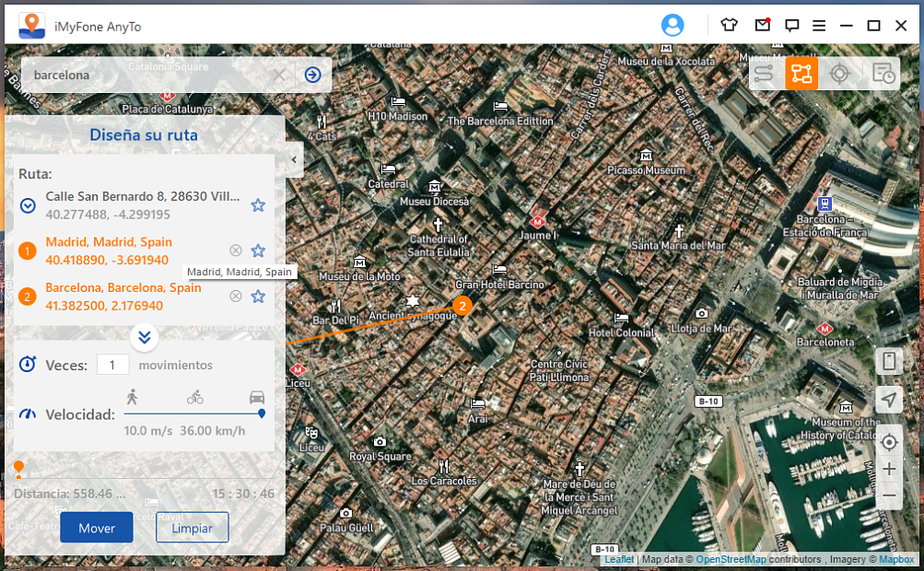Click the Los Caracoles restaurant icon

pyautogui.click(x=444, y=467)
